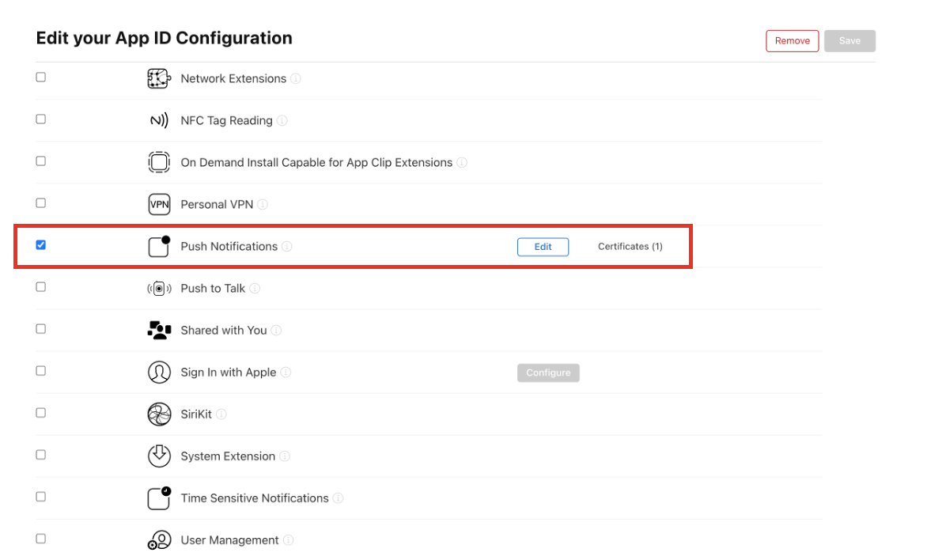
Task: Click the User Management icon
Action: 159,540
